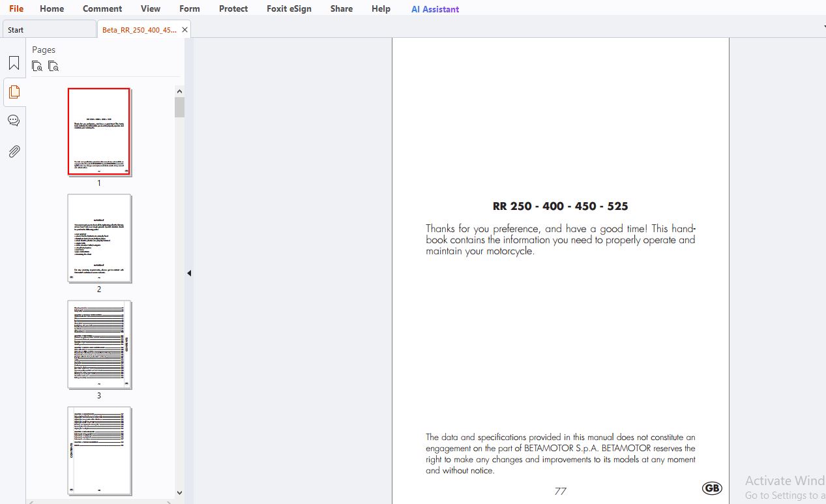Select page 2 thumbnail
The image size is (826, 504).
click(99, 238)
